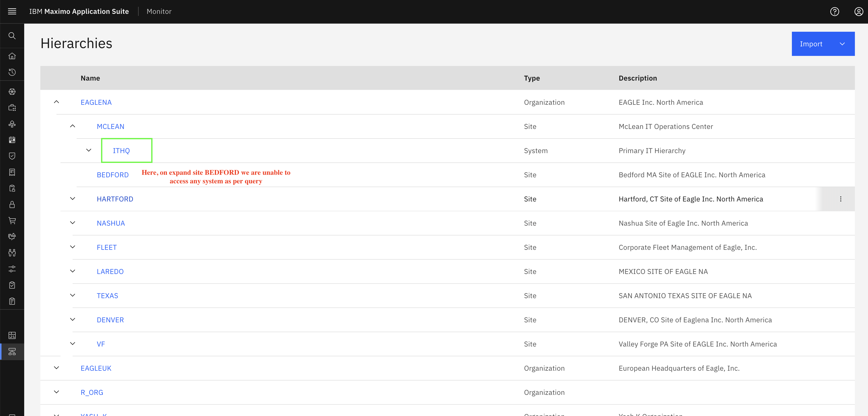Expand the NASHUA site row
The height and width of the screenshot is (416, 868).
point(73,223)
